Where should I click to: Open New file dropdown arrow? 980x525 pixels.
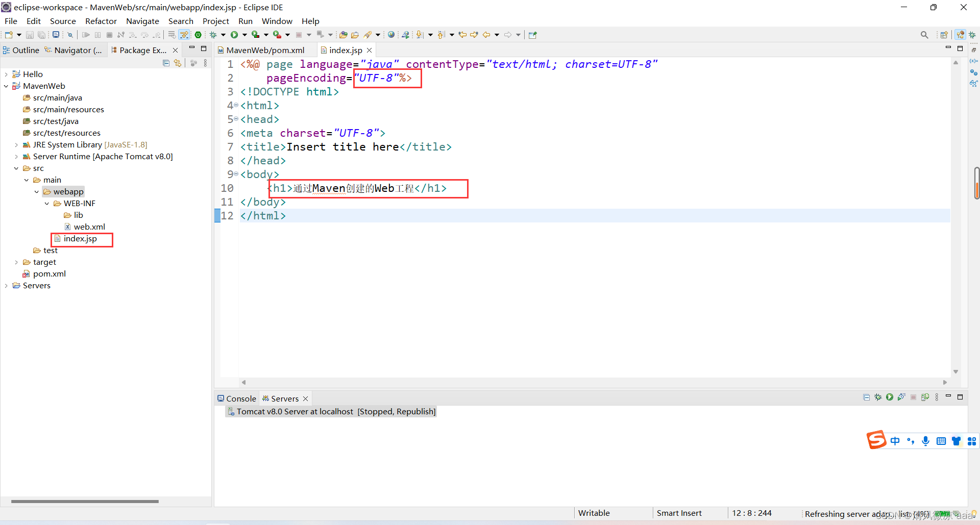tap(19, 35)
